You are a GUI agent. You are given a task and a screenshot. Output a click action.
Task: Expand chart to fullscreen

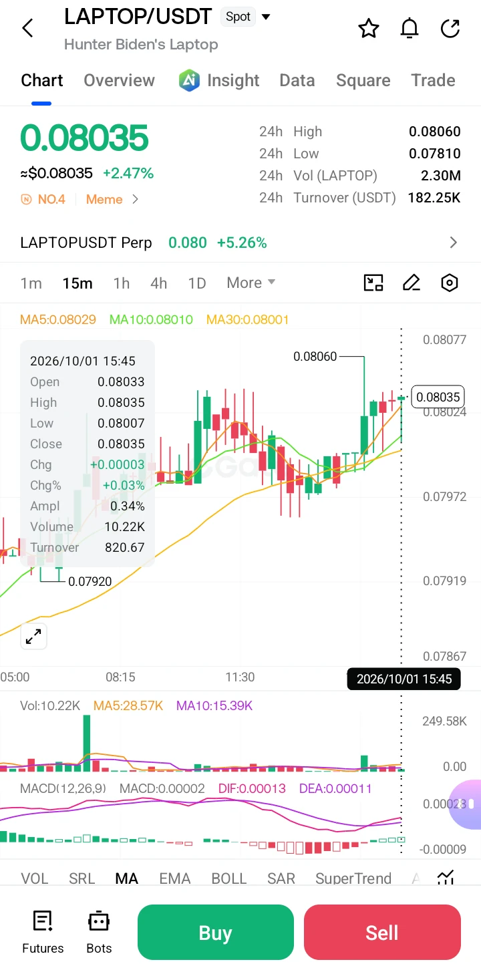point(33,637)
